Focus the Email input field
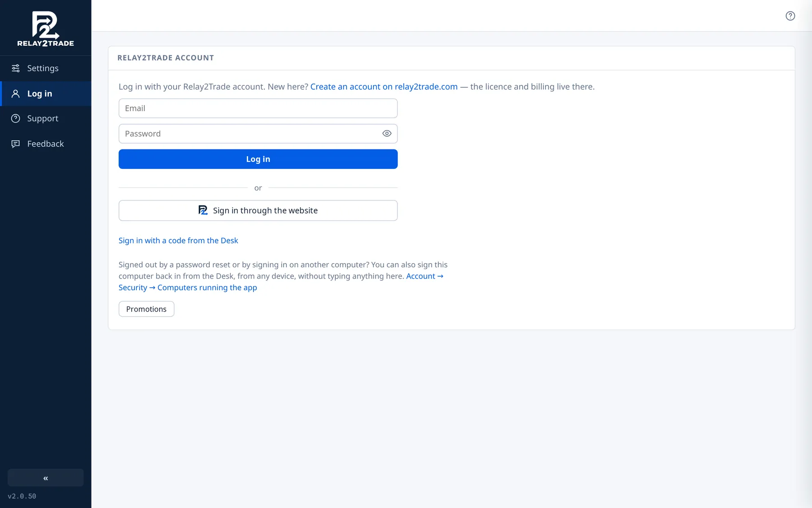812x508 pixels. [258, 108]
